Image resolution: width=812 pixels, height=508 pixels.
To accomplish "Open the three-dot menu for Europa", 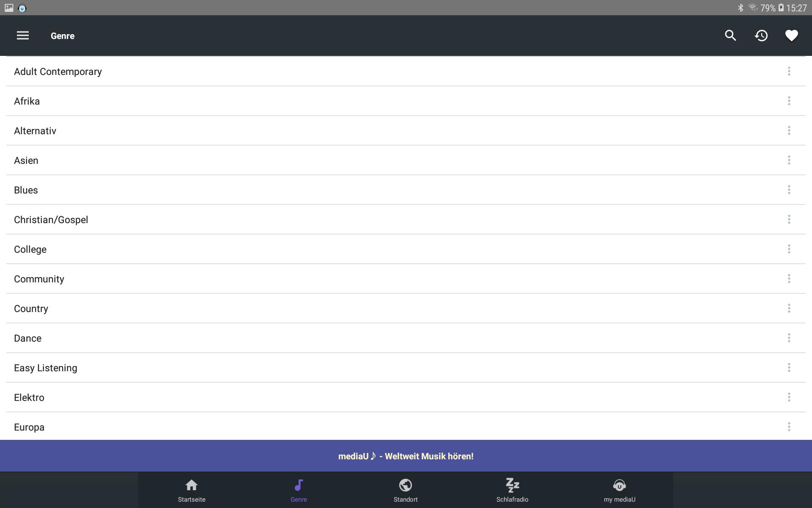I will [789, 427].
